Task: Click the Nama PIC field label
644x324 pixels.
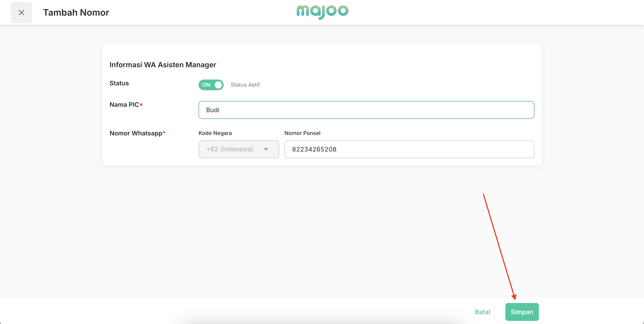Action: pos(124,105)
